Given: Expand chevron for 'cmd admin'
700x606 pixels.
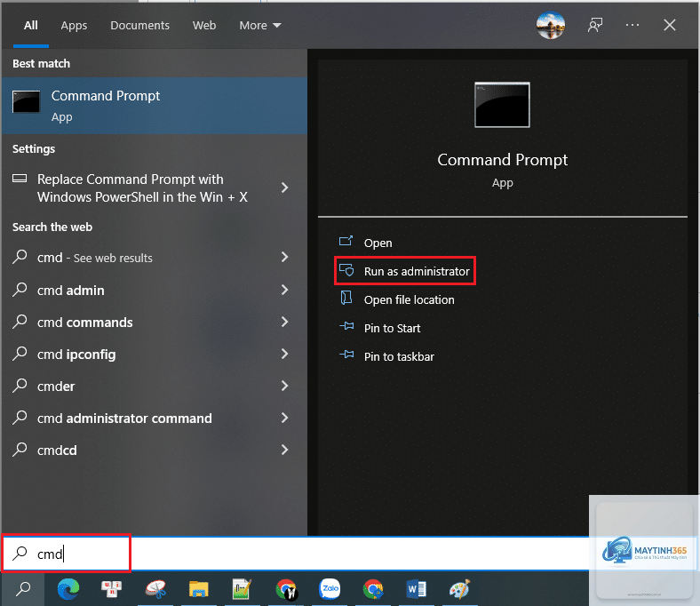Looking at the screenshot, I should coord(284,290).
